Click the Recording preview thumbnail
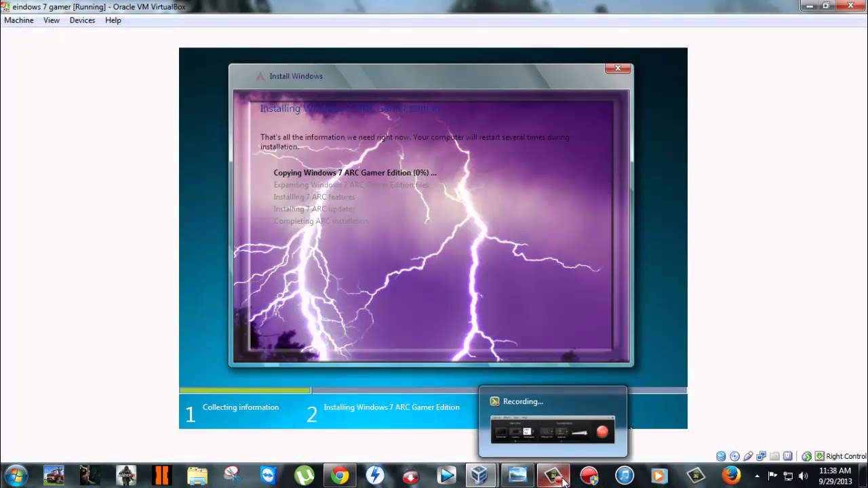The image size is (868, 488). coord(553,430)
